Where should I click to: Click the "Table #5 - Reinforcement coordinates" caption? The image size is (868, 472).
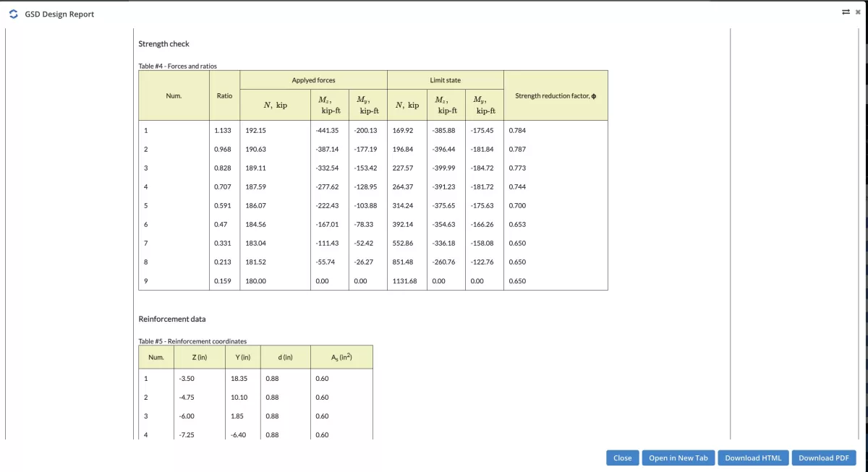(x=192, y=341)
